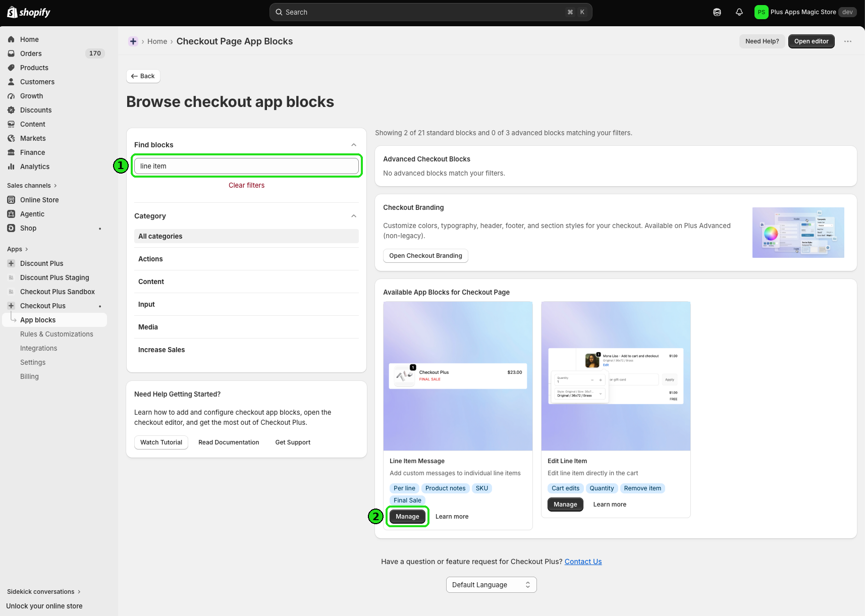Open Default Language dropdown
Viewport: 865px width, 616px height.
(x=492, y=585)
